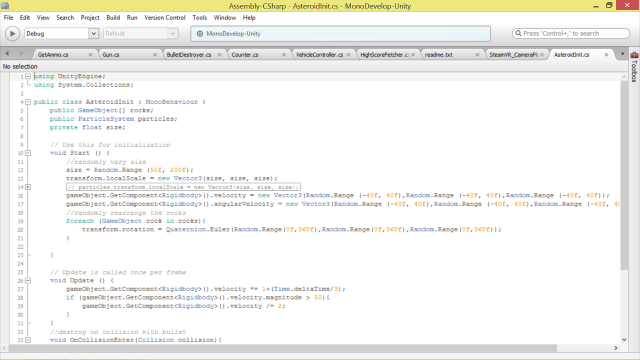This screenshot has height=360, width=640.
Task: Open the Build menu
Action: pos(113,18)
